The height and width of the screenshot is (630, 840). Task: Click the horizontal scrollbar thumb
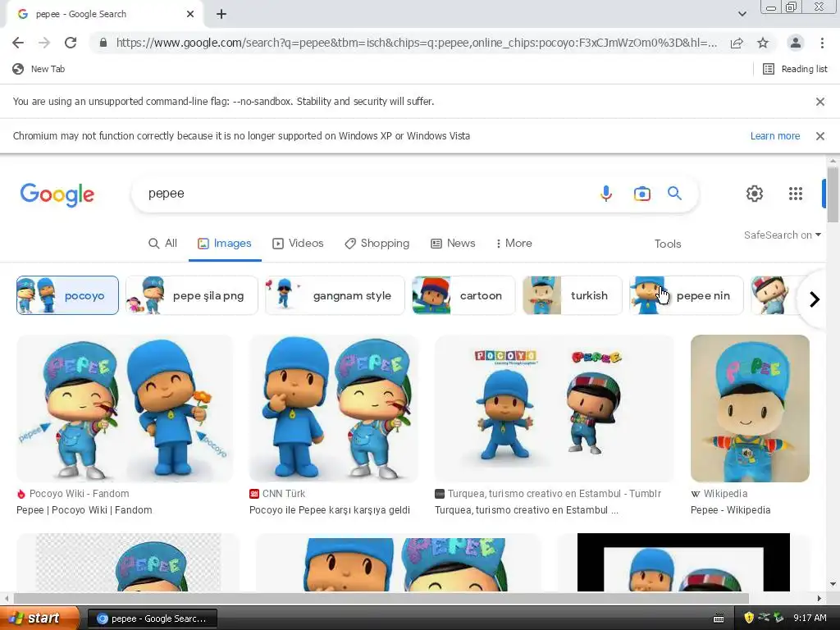(x=381, y=598)
